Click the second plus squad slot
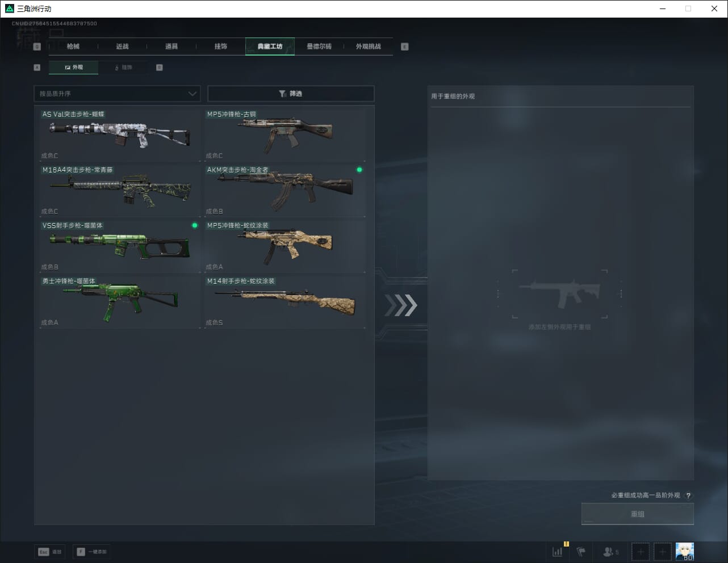Image resolution: width=728 pixels, height=563 pixels. coord(662,551)
